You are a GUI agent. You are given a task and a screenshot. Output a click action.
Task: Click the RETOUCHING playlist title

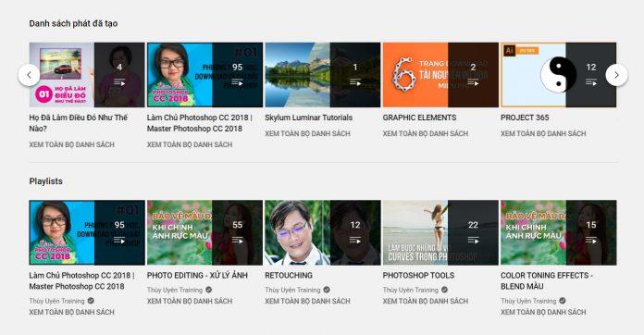[x=289, y=276]
